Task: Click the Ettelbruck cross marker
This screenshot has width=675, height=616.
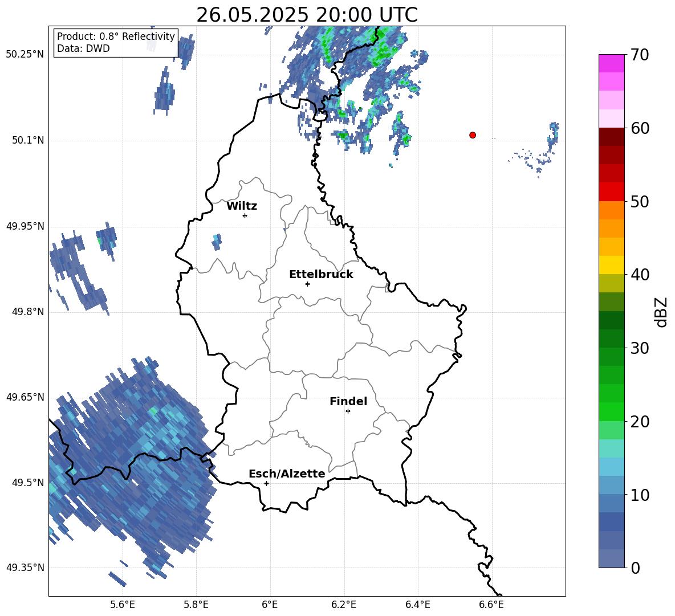Action: point(307,284)
